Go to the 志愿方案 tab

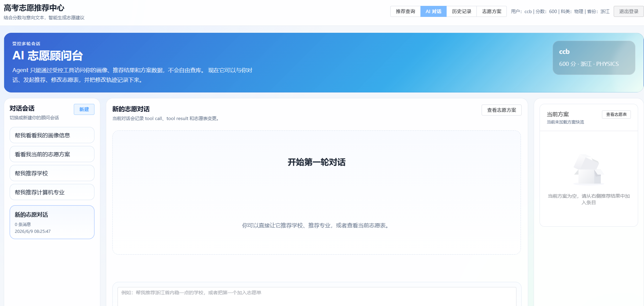point(492,11)
